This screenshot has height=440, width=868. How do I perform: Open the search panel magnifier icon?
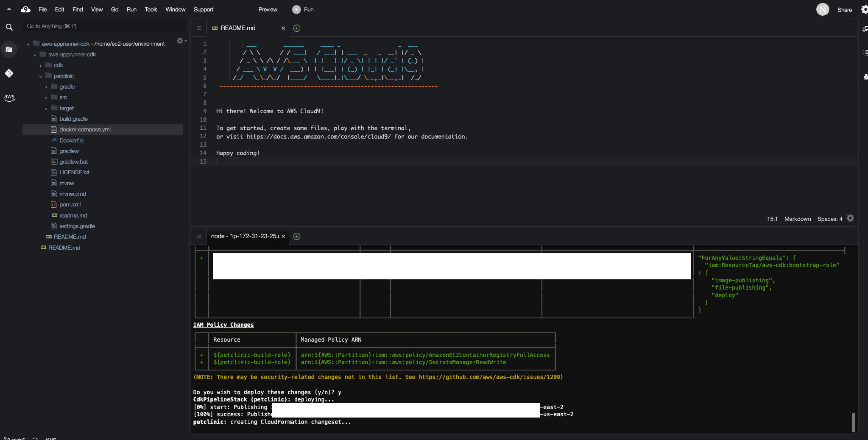(9, 27)
